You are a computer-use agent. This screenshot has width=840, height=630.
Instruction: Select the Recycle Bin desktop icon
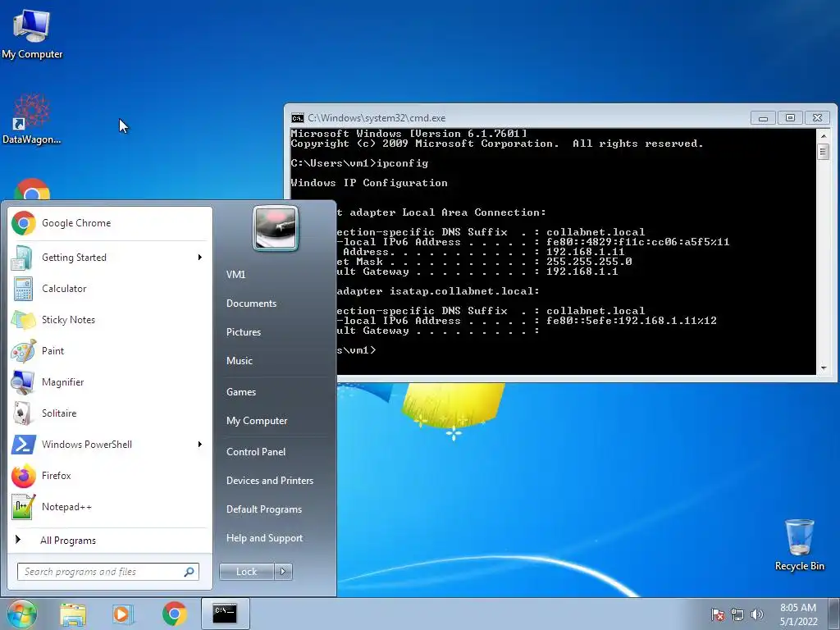tap(799, 545)
